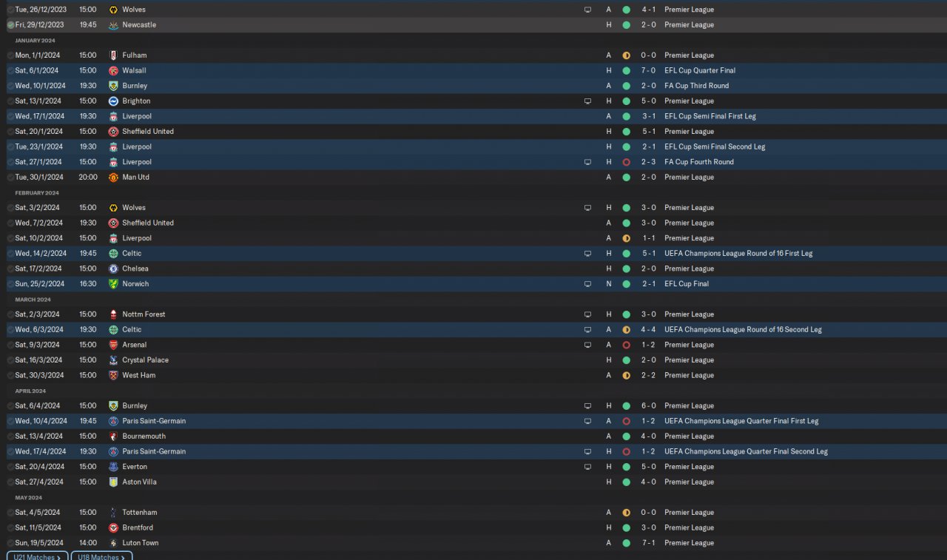The width and height of the screenshot is (947, 560).
Task: Open the Paris Saint-Germain link on the 17/4/2024 fixture
Action: coord(154,452)
